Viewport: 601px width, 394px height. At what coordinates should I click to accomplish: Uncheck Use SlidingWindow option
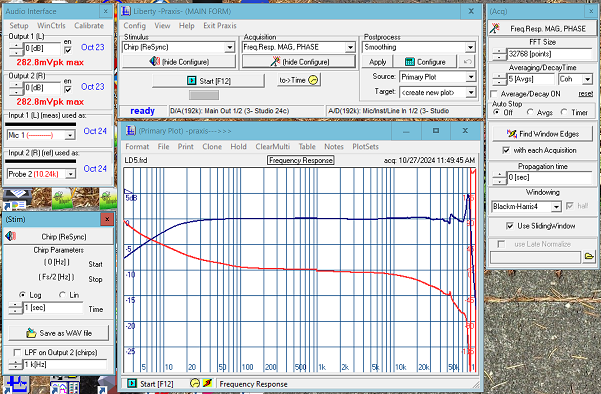[510, 226]
